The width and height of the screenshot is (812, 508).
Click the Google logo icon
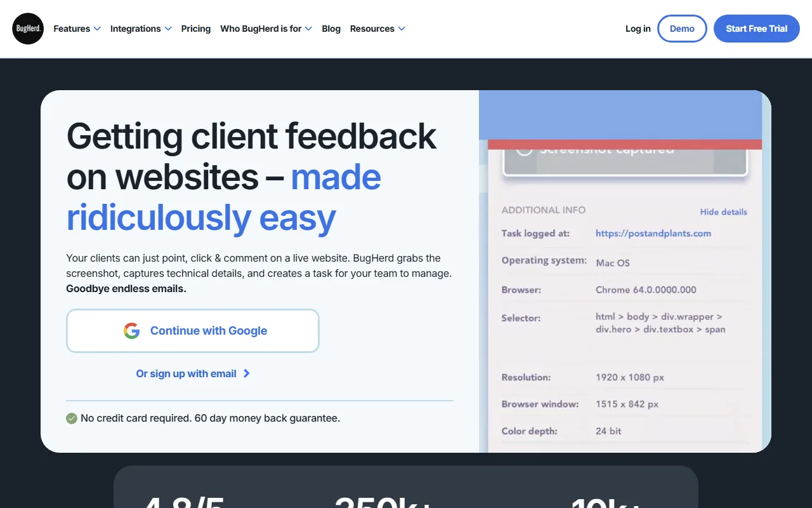tap(131, 331)
